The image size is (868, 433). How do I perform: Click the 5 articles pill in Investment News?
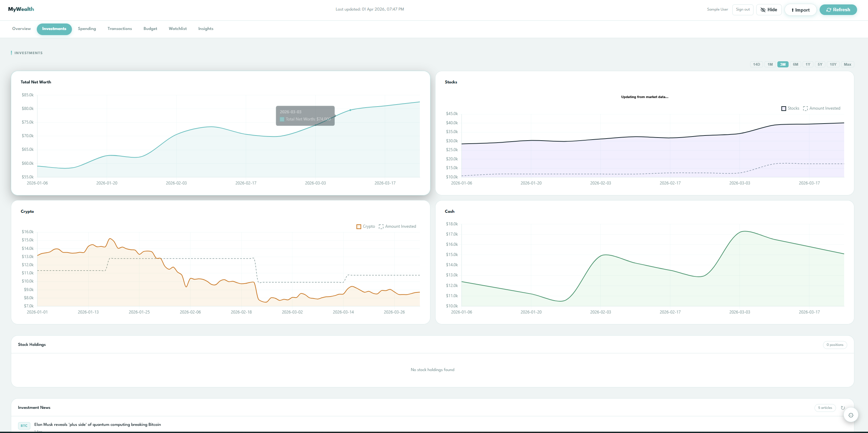825,407
